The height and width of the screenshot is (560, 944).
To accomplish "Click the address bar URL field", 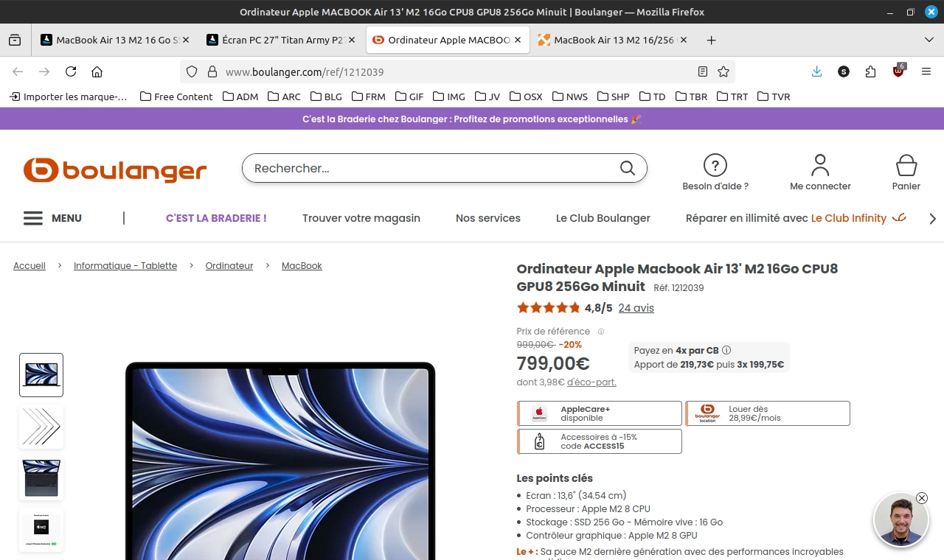I will 457,71.
